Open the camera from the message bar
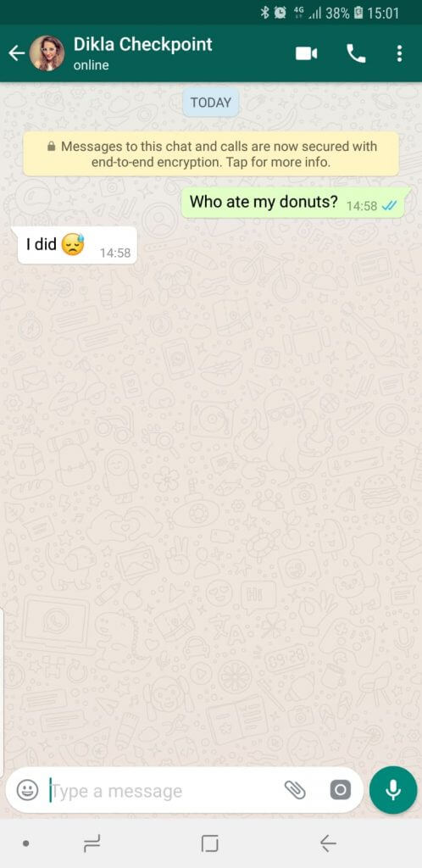This screenshot has height=868, width=422. pyautogui.click(x=340, y=790)
